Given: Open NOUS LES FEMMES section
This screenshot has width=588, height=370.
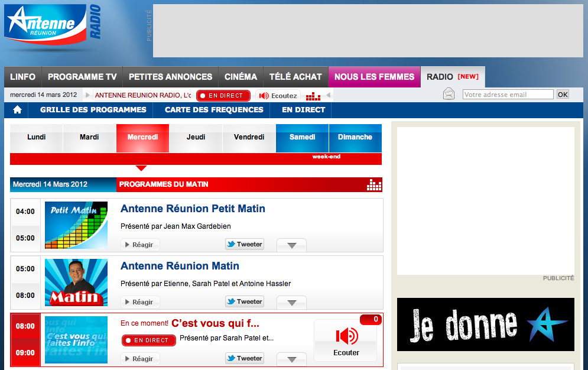Looking at the screenshot, I should coord(374,77).
